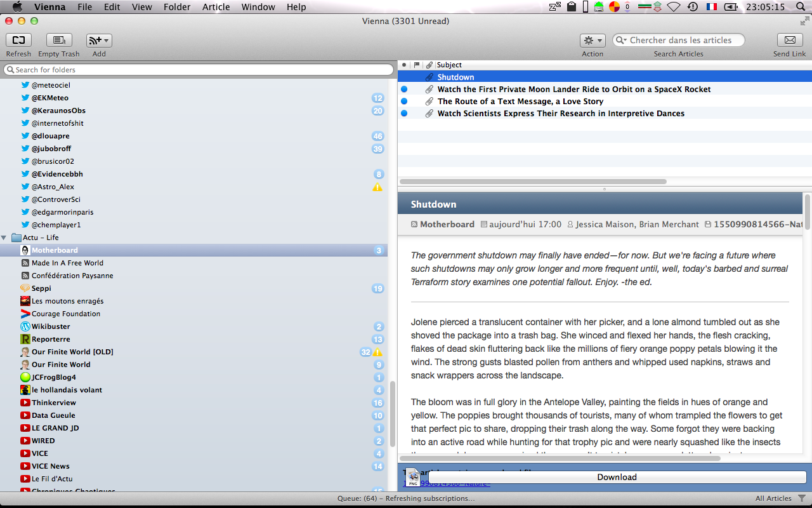Image resolution: width=812 pixels, height=508 pixels.
Task: Select the LE GRAND JD feed
Action: [55, 428]
